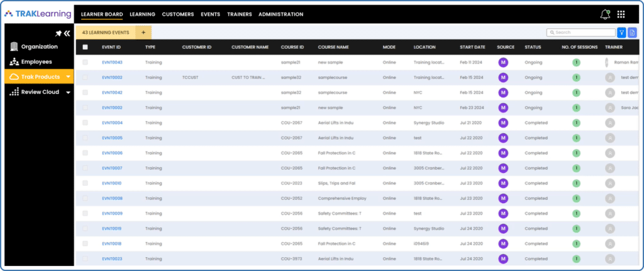This screenshot has width=644, height=271.
Task: Select the checkbox for row EVNT0004
Action: tap(85, 123)
